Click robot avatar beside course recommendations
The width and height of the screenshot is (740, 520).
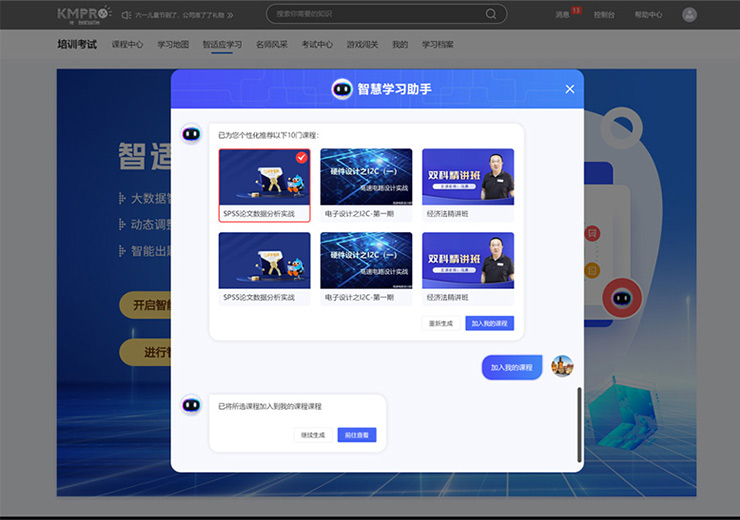click(191, 134)
